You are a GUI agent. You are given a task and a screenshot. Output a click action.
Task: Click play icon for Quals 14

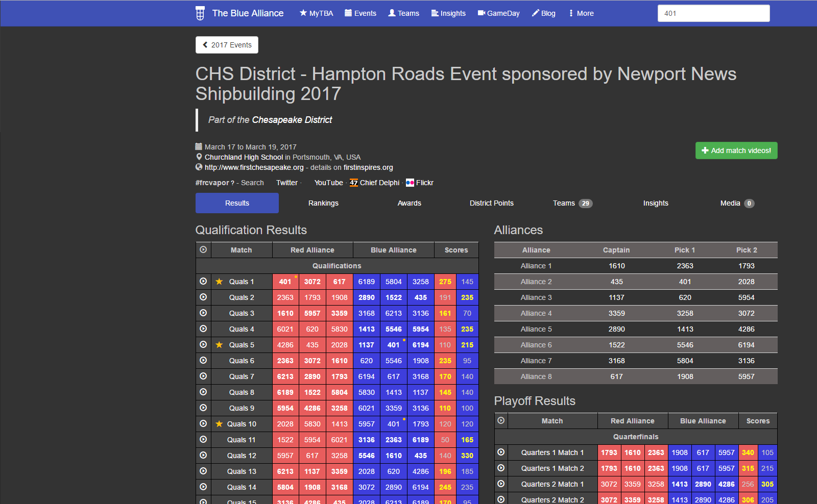203,487
